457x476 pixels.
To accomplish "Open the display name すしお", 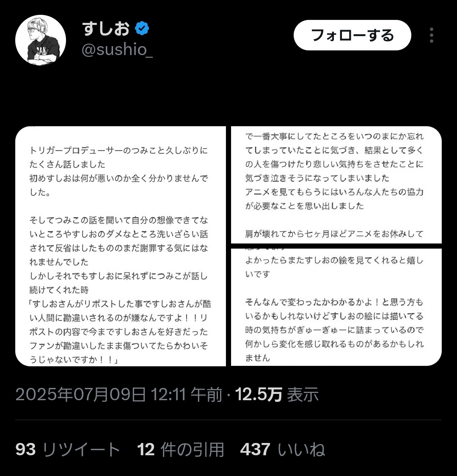I will tap(106, 29).
